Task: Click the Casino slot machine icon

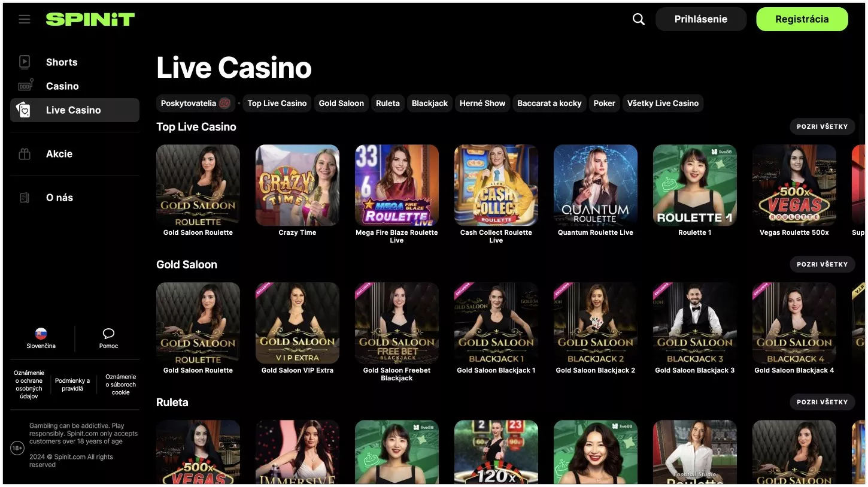Action: (x=25, y=86)
